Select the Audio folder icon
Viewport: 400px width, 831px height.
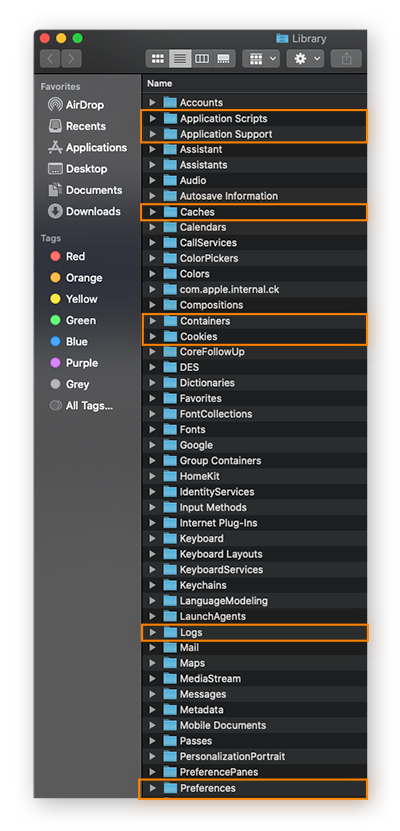[170, 180]
